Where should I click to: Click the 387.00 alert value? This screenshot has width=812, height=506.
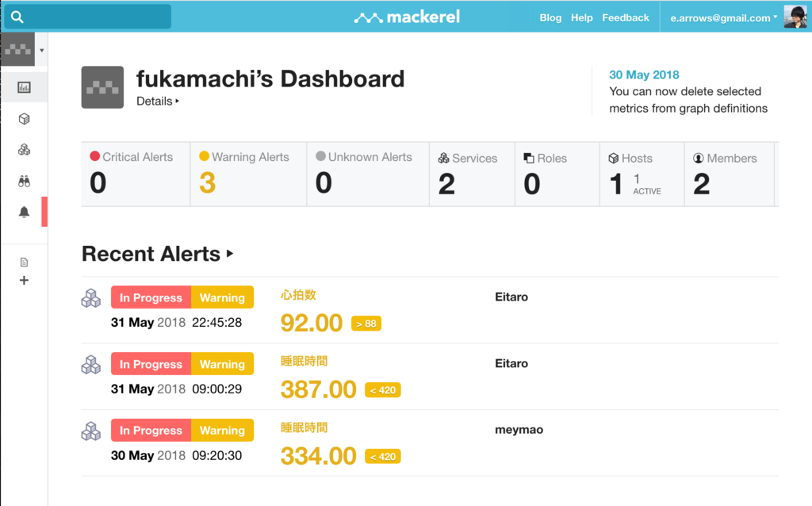coord(318,389)
